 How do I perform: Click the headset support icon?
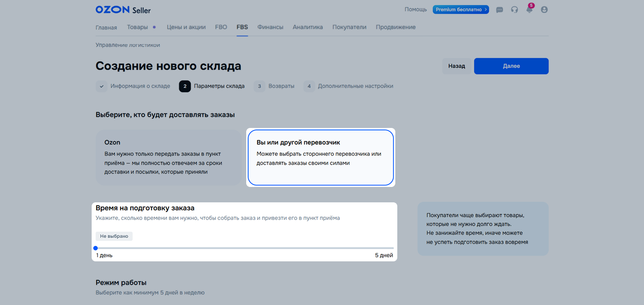[x=514, y=10]
